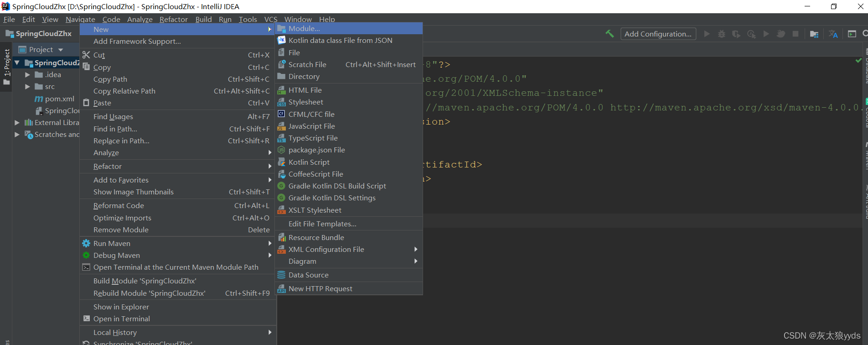Click the Run Anything terminal icon
The image size is (868, 345).
[852, 34]
